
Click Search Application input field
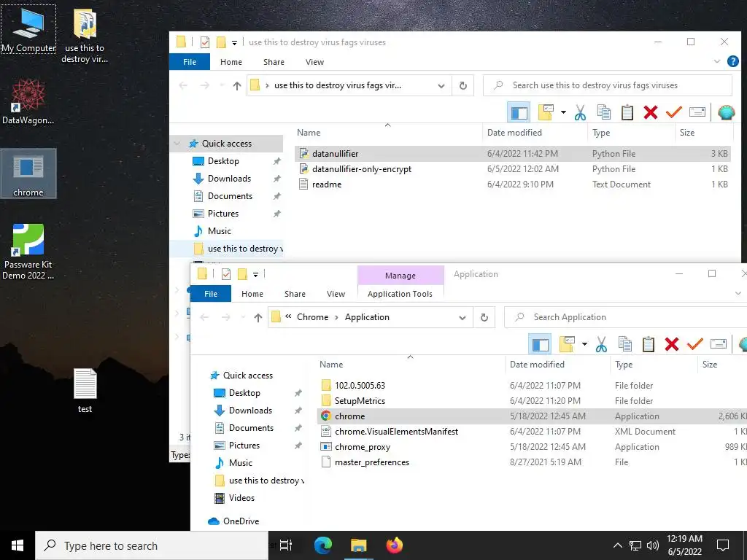point(625,317)
